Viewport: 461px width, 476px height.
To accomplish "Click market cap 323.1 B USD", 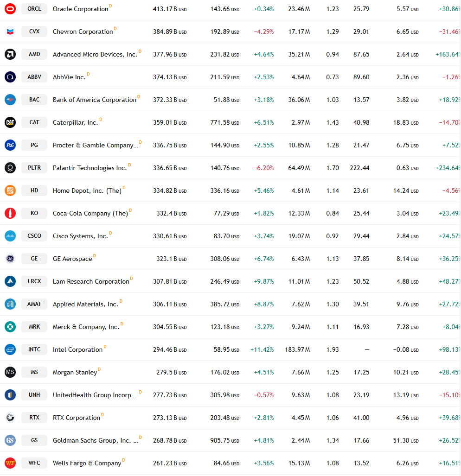I will pos(172,259).
